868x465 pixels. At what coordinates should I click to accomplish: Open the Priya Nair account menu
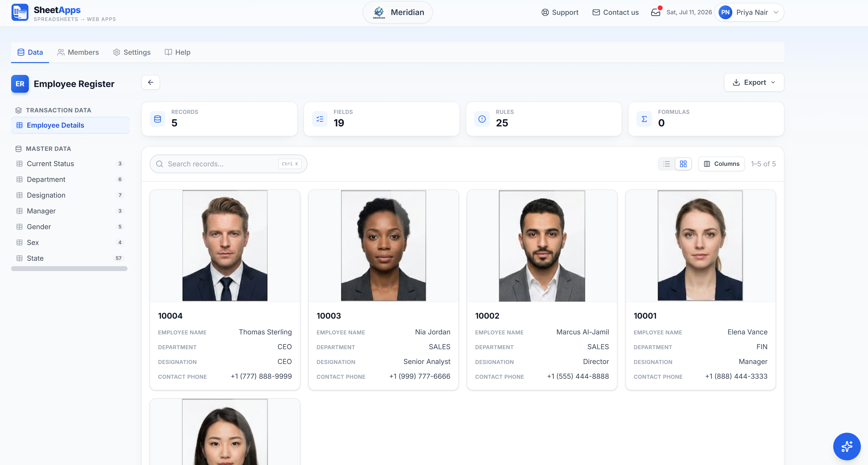click(x=749, y=13)
